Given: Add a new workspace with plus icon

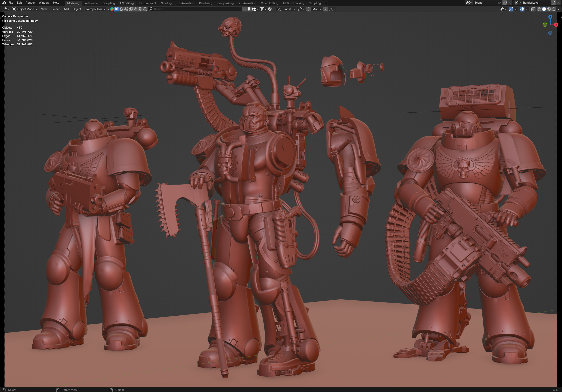Looking at the screenshot, I should click(x=326, y=3).
